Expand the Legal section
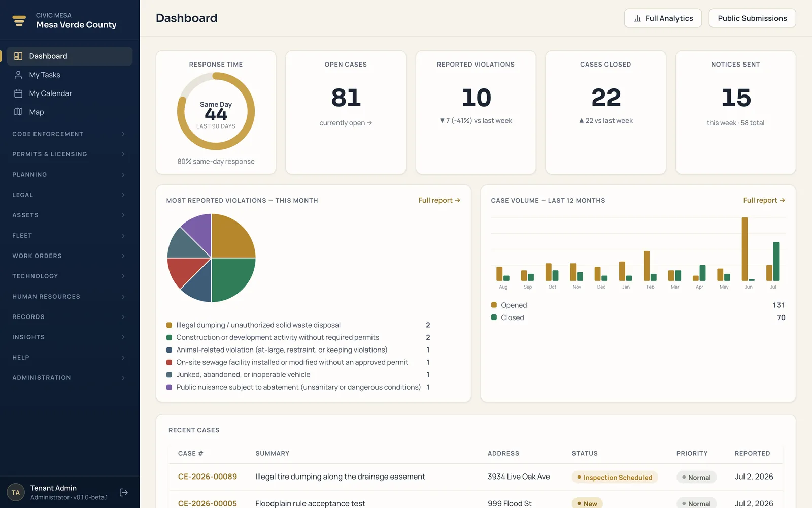This screenshot has height=508, width=812. [x=70, y=195]
